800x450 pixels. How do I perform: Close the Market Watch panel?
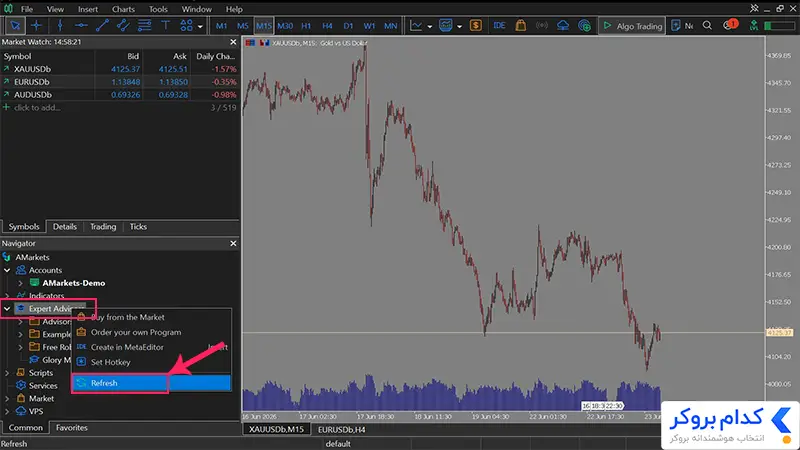tap(233, 42)
